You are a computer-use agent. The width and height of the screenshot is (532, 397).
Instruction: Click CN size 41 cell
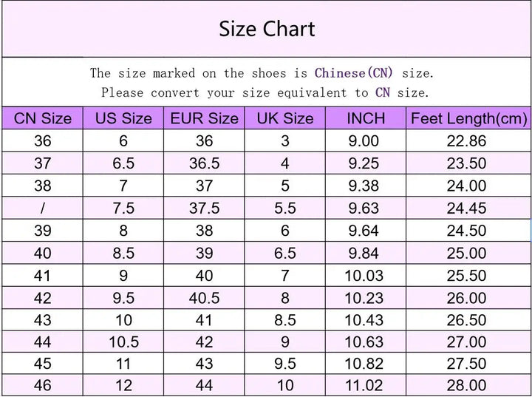click(43, 276)
